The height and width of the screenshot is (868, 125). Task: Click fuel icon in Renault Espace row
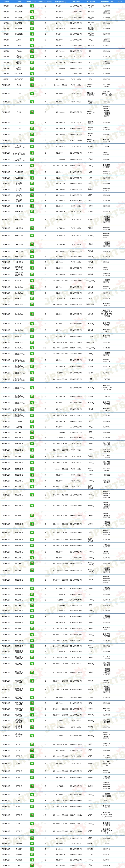(x=32, y=166)
